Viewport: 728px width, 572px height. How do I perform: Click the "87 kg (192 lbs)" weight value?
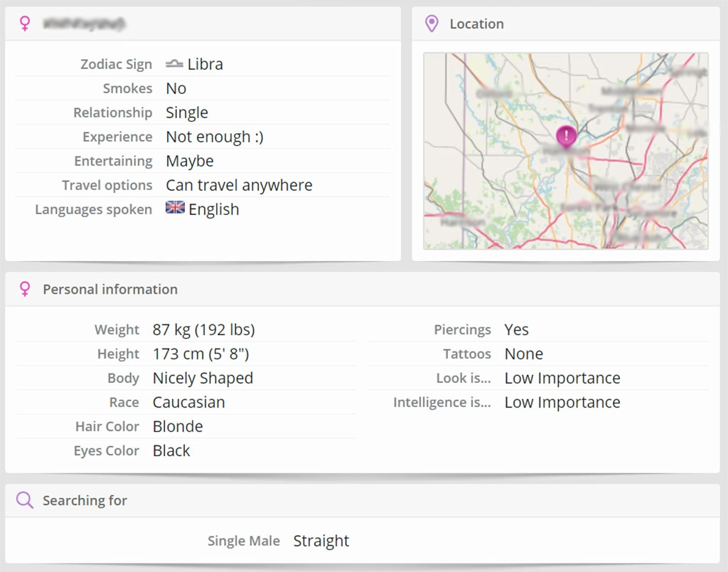(x=203, y=330)
